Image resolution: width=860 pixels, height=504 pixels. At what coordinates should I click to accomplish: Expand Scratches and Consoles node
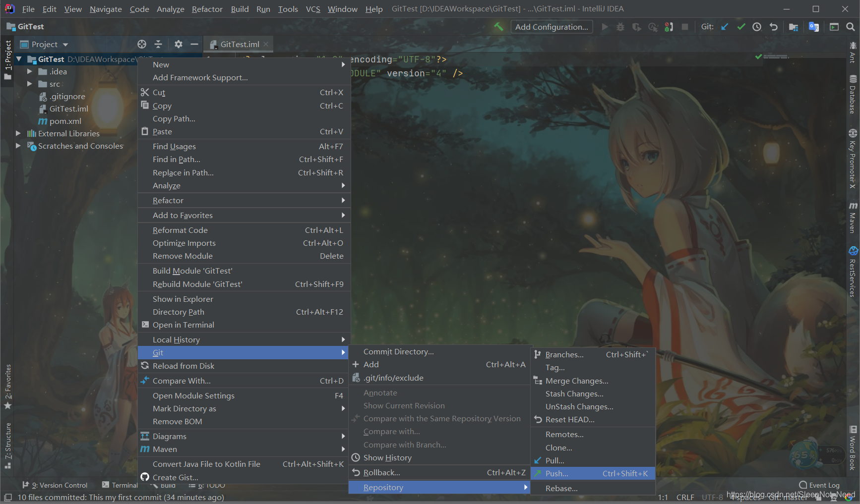pyautogui.click(x=18, y=146)
